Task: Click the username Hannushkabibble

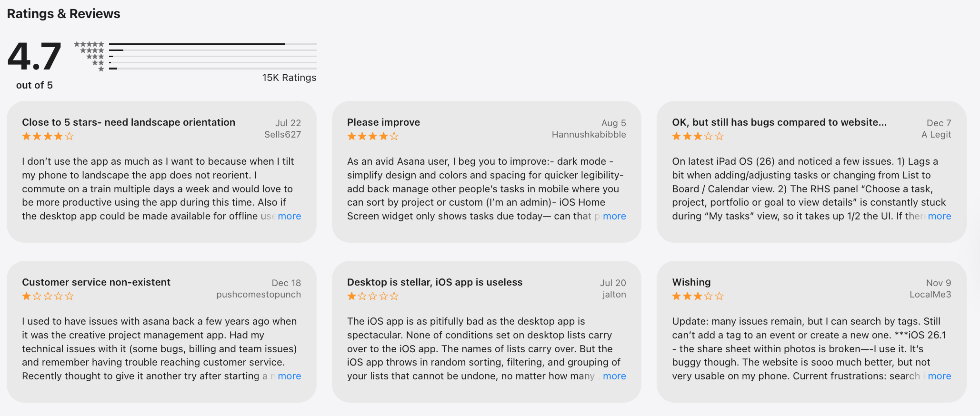Action: point(589,134)
